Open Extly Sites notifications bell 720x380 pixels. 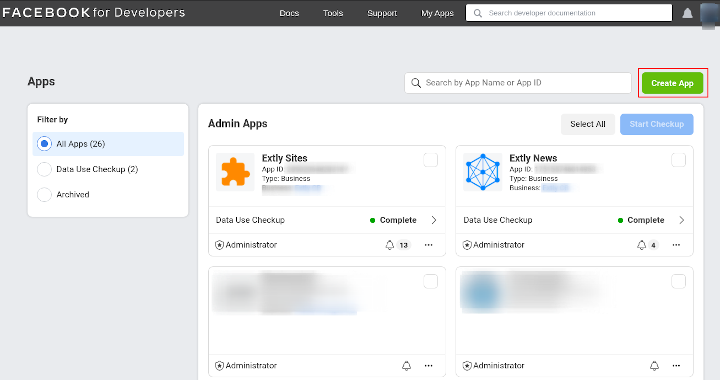(x=389, y=245)
